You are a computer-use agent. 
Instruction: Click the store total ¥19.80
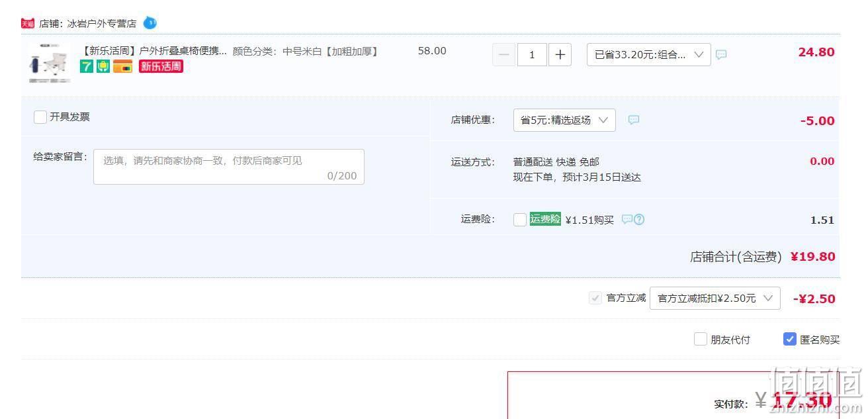click(813, 257)
